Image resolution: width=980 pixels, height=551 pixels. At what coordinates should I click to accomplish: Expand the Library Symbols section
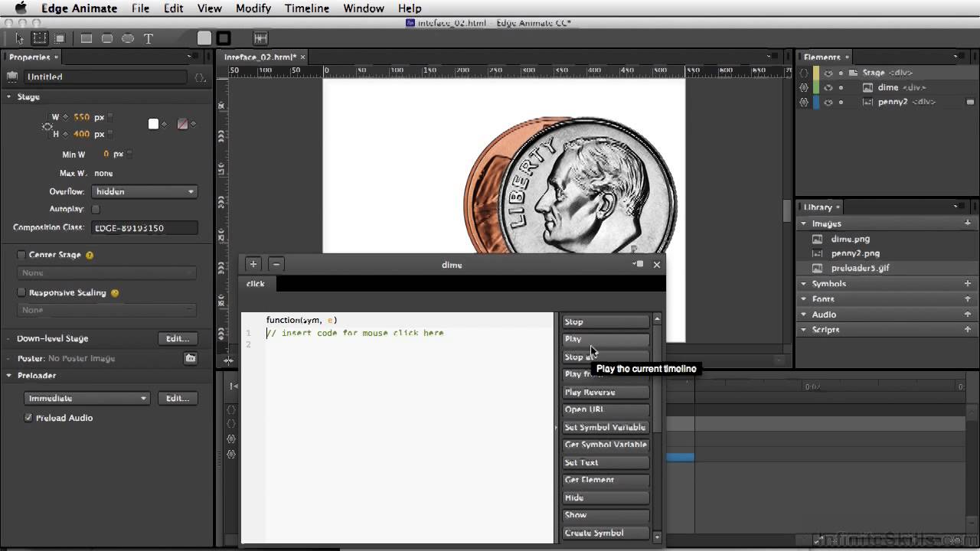804,284
